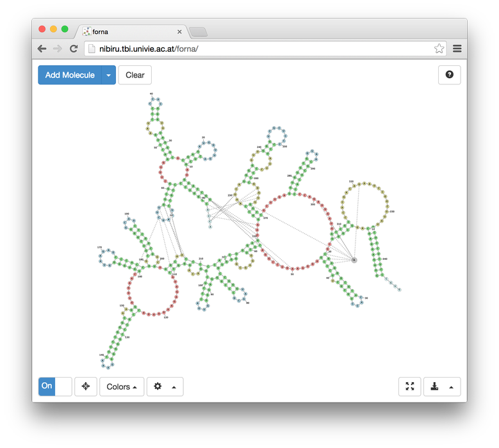The width and height of the screenshot is (499, 448).
Task: Open a new browser tab
Action: click(198, 32)
